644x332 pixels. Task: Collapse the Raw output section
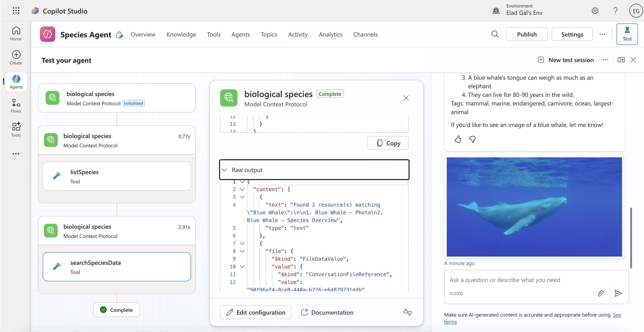click(224, 170)
